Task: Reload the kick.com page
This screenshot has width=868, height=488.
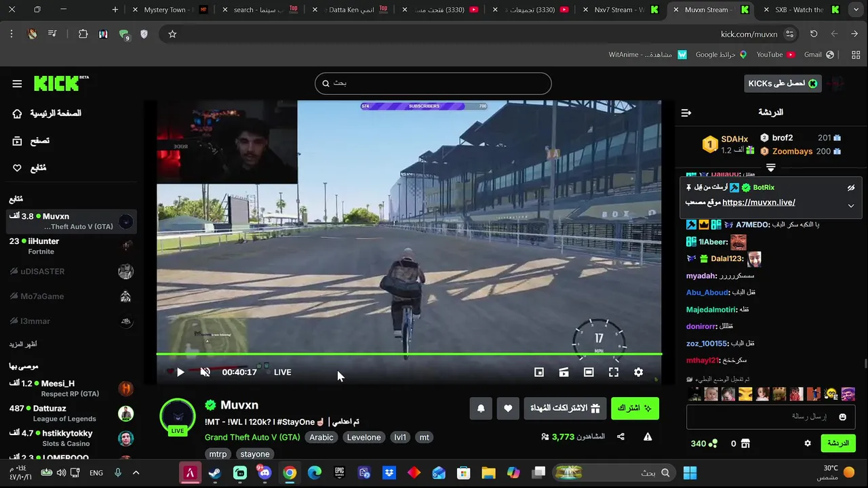Action: pos(814,34)
